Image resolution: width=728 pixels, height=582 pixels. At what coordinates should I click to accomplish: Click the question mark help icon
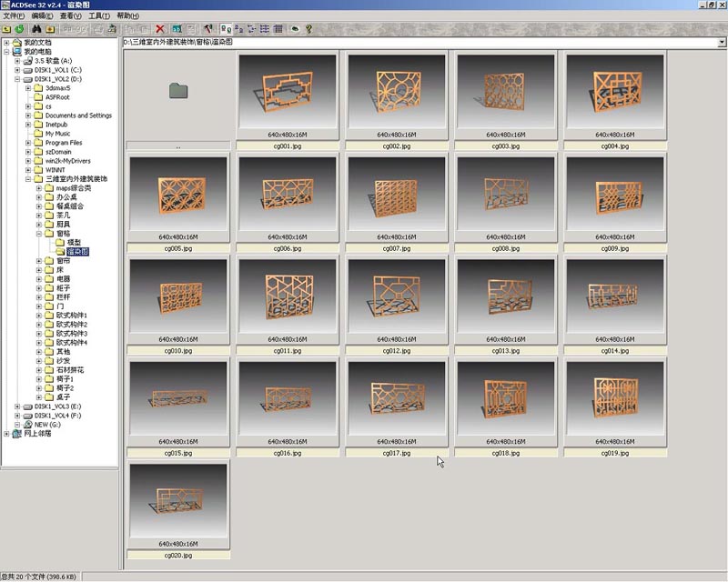(308, 29)
